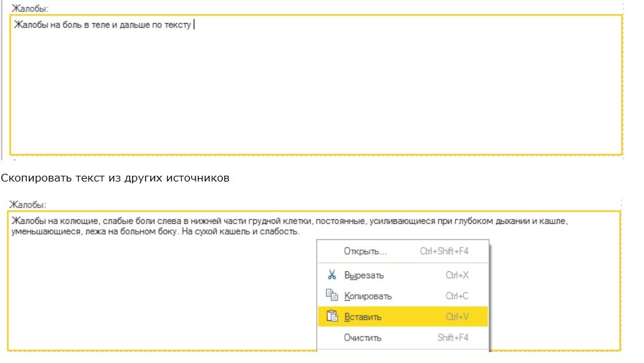Click the Ctrl+C shortcut hint
The image size is (644, 363).
point(457,296)
